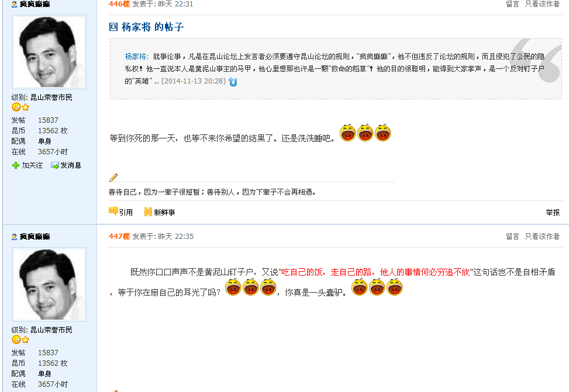Click the 引用 quote bubble icon

pyautogui.click(x=113, y=211)
